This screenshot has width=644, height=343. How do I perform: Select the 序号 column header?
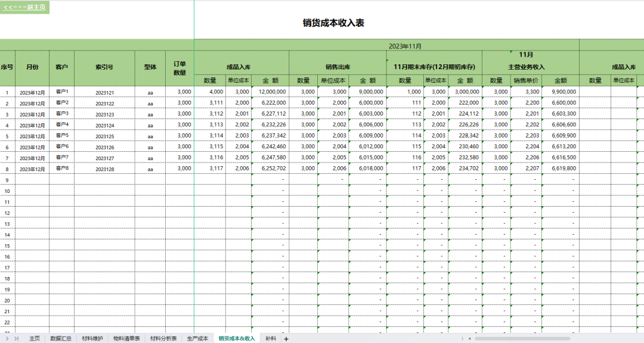coord(7,67)
